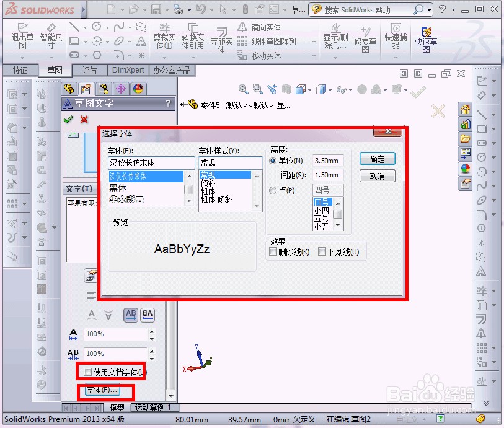Click scrollbar down arrow in point size list

338,225
